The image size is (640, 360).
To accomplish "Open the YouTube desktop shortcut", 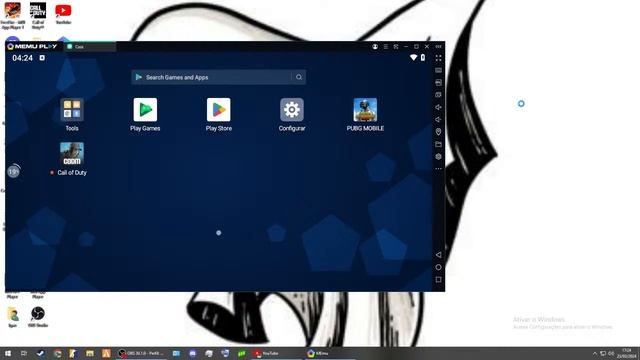I will pos(63,13).
